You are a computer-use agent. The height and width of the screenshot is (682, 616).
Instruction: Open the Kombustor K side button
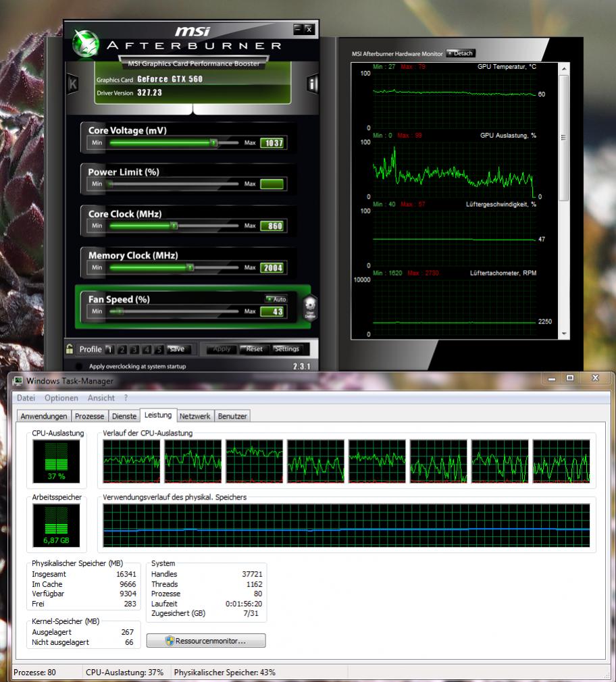pyautogui.click(x=72, y=84)
